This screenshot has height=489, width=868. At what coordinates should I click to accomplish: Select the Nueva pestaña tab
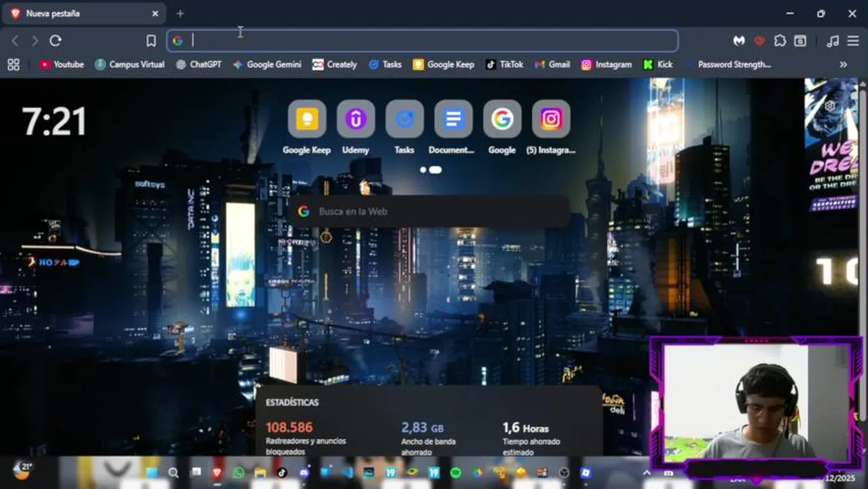coord(83,14)
